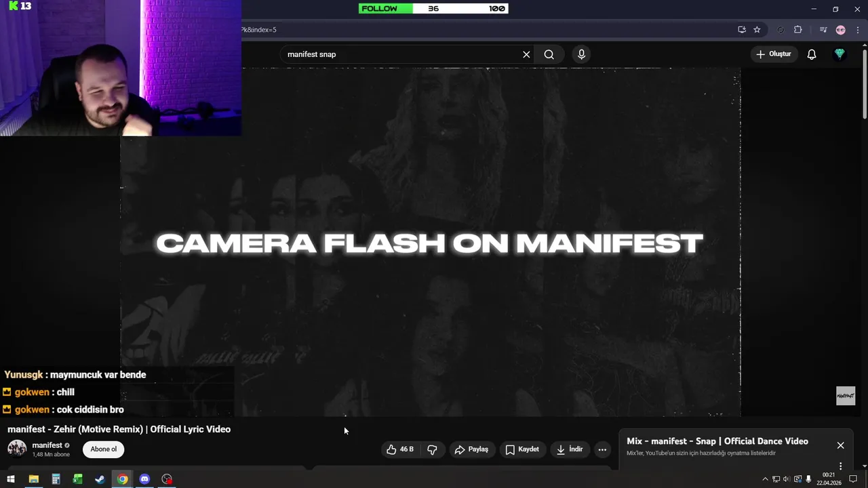The height and width of the screenshot is (488, 868).
Task: Open Windows notification center
Action: point(853,479)
